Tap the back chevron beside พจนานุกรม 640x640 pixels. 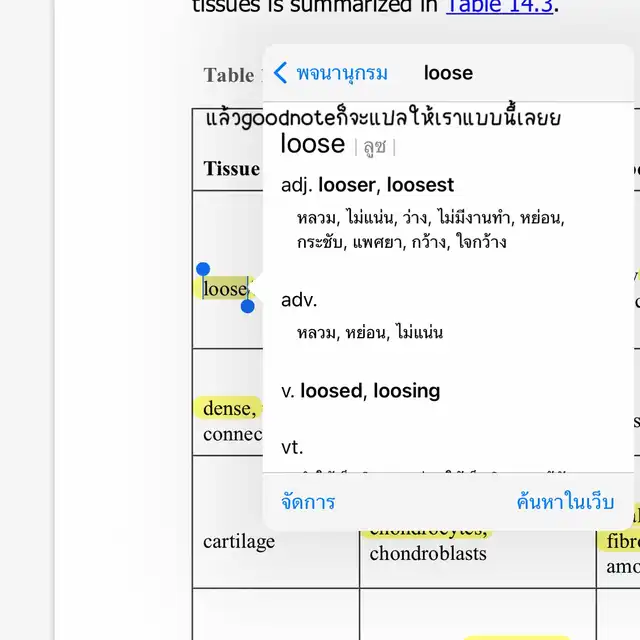(281, 73)
